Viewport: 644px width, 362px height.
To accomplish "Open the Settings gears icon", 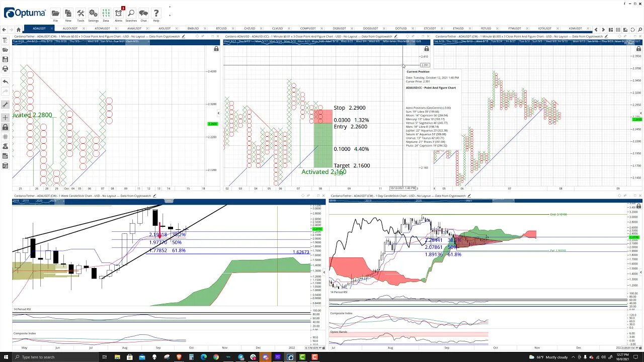I will tap(93, 14).
